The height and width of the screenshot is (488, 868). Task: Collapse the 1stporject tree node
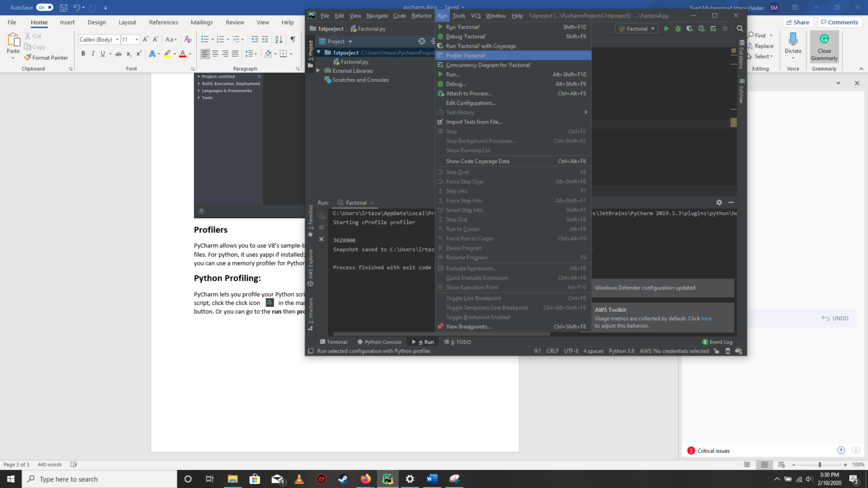(319, 53)
